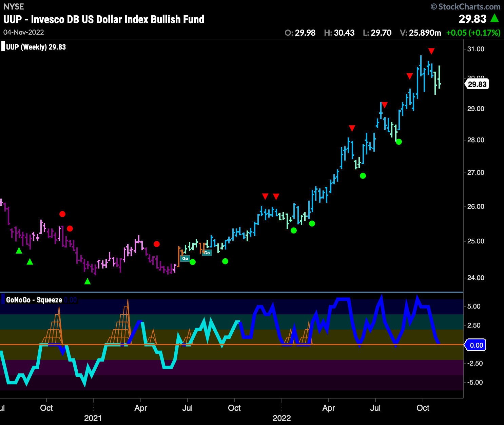Click the 31.00 price axis label
The image size is (504, 425).
476,49
